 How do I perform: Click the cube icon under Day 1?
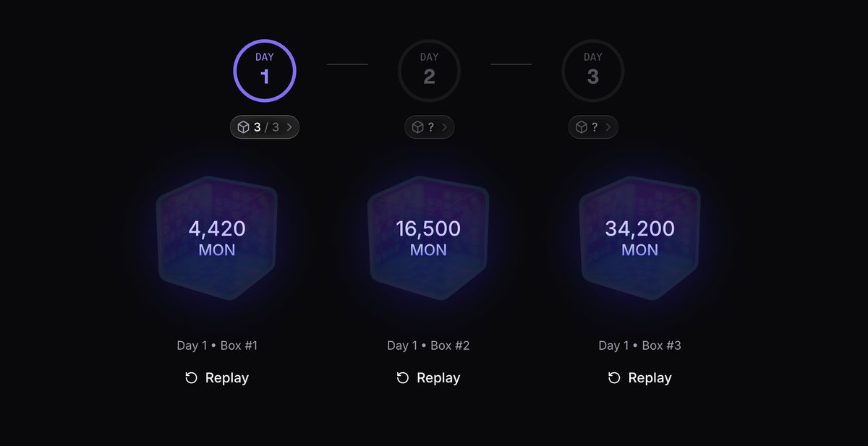[243, 128]
